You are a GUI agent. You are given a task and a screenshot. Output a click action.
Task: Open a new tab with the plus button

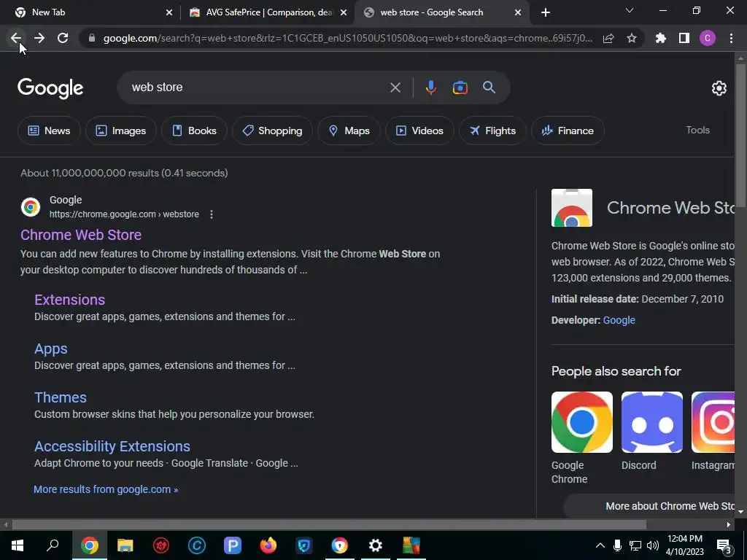546,12
